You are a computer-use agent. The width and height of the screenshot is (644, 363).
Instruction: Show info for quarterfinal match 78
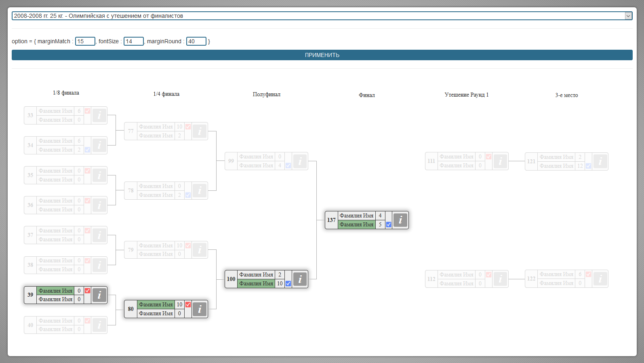[200, 191]
